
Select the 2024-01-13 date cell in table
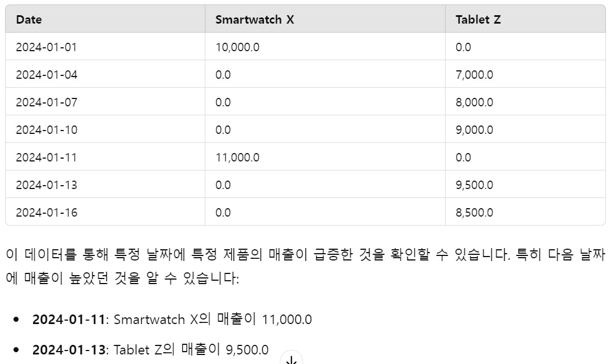[46, 185]
